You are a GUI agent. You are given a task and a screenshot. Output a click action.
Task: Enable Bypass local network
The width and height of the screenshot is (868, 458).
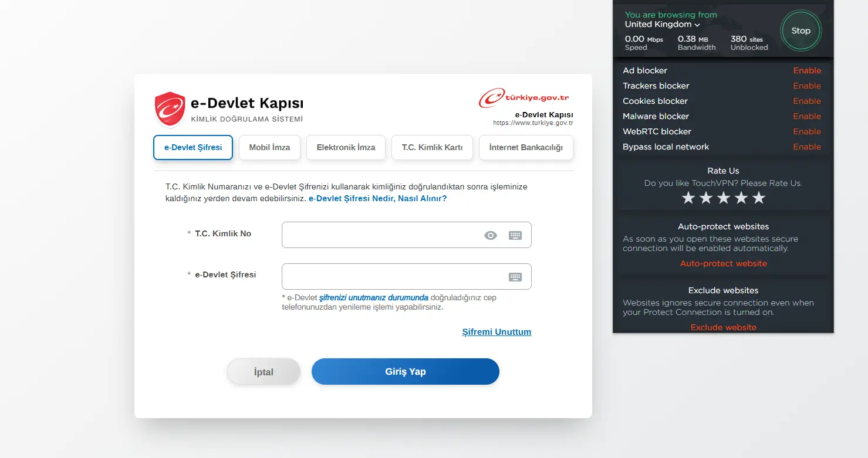(807, 147)
